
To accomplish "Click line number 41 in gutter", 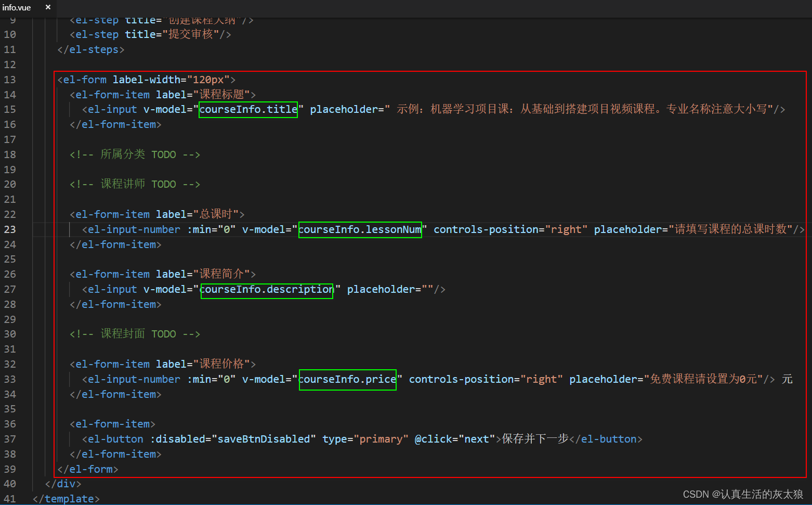I will coord(10,499).
